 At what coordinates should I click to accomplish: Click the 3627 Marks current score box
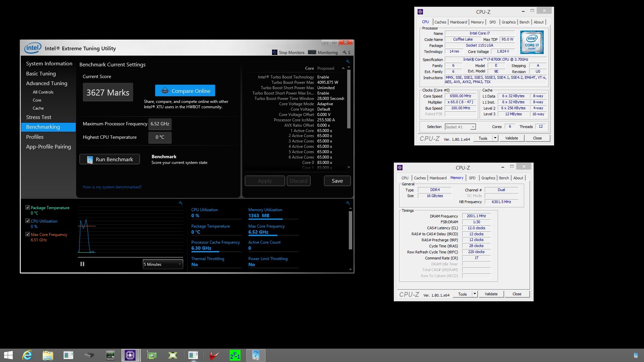[x=108, y=92]
